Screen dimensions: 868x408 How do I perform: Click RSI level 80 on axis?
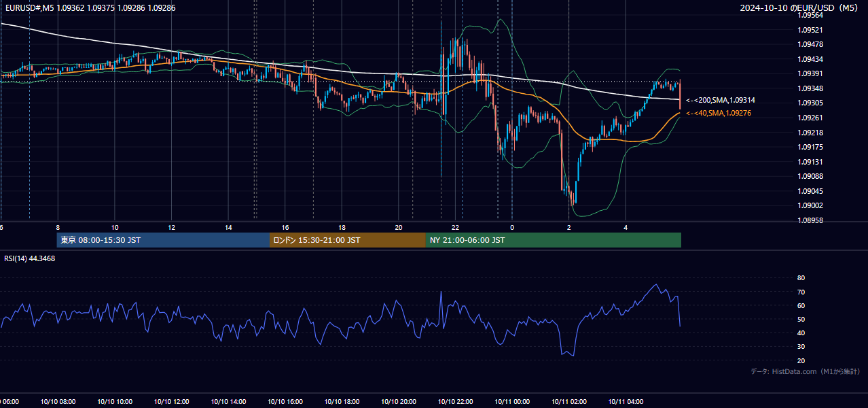click(801, 278)
